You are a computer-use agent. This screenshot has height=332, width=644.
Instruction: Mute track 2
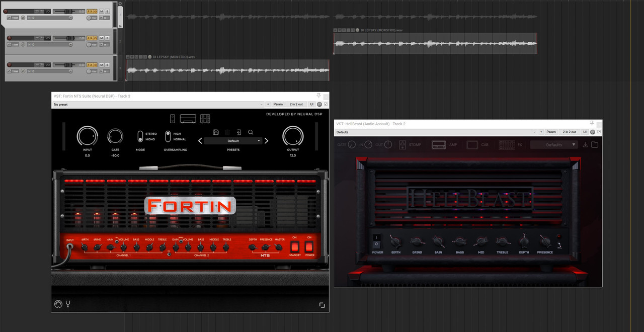tap(102, 38)
